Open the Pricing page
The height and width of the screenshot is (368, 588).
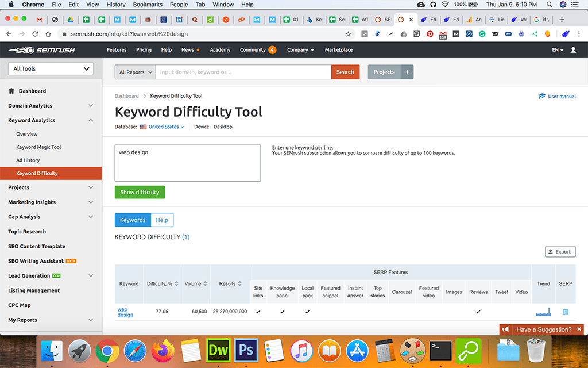coord(144,50)
